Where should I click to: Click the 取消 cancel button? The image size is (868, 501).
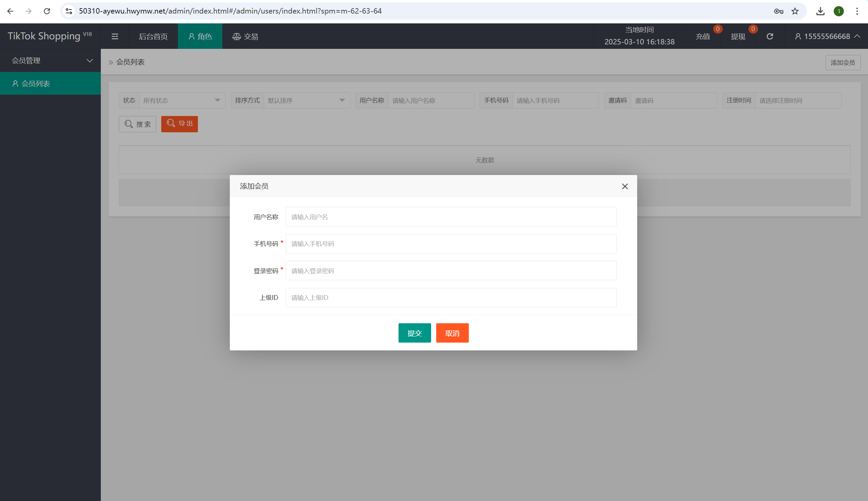pyautogui.click(x=452, y=333)
